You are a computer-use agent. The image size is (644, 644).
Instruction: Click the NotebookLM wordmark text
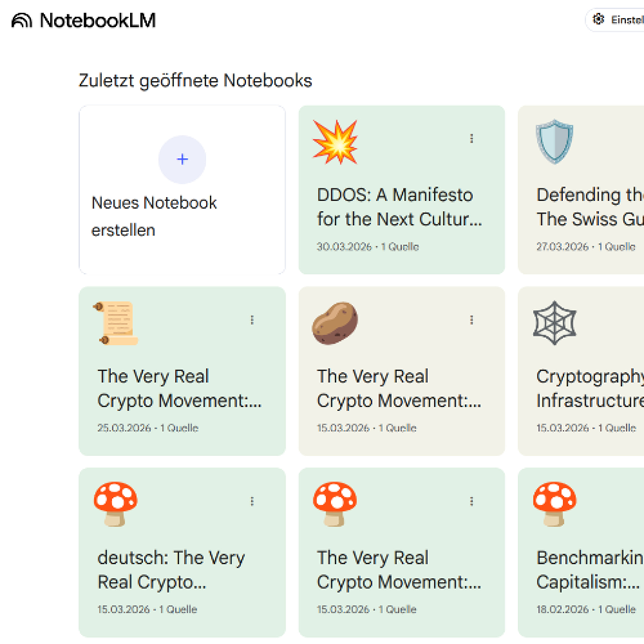pyautogui.click(x=98, y=21)
